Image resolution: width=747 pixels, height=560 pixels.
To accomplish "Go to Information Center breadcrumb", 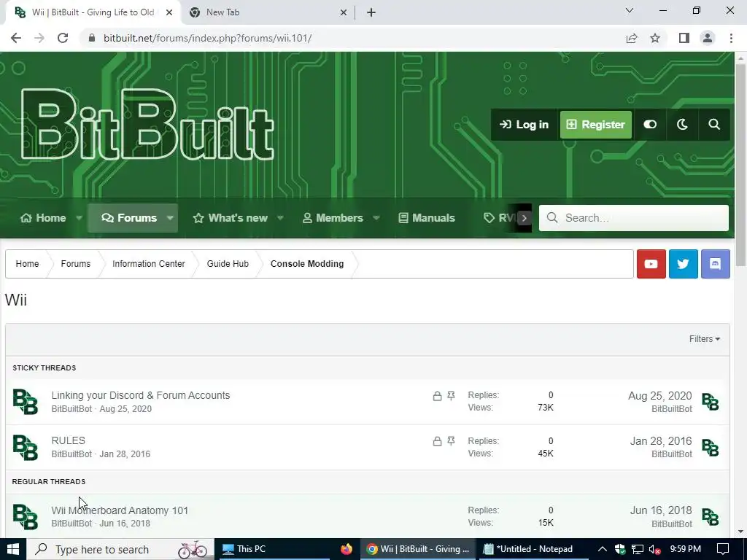I will 148,264.
